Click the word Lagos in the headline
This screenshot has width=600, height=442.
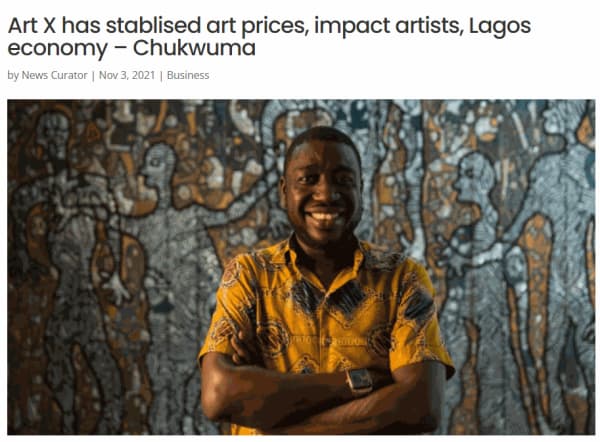pos(499,27)
